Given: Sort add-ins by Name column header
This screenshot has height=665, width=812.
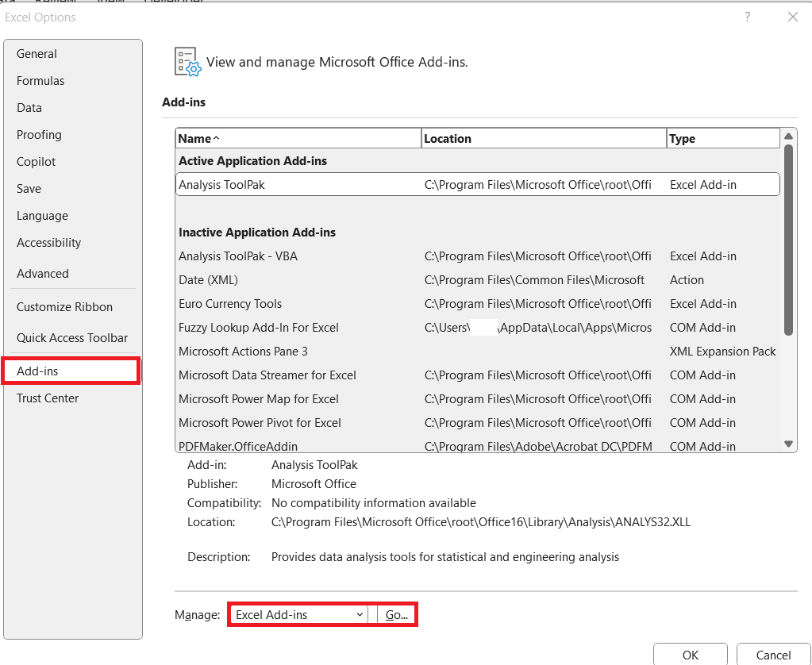Looking at the screenshot, I should coord(298,138).
